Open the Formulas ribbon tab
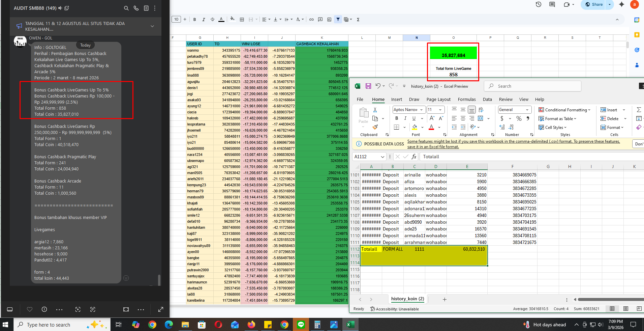Image resolution: width=644 pixels, height=331 pixels. tap(466, 100)
